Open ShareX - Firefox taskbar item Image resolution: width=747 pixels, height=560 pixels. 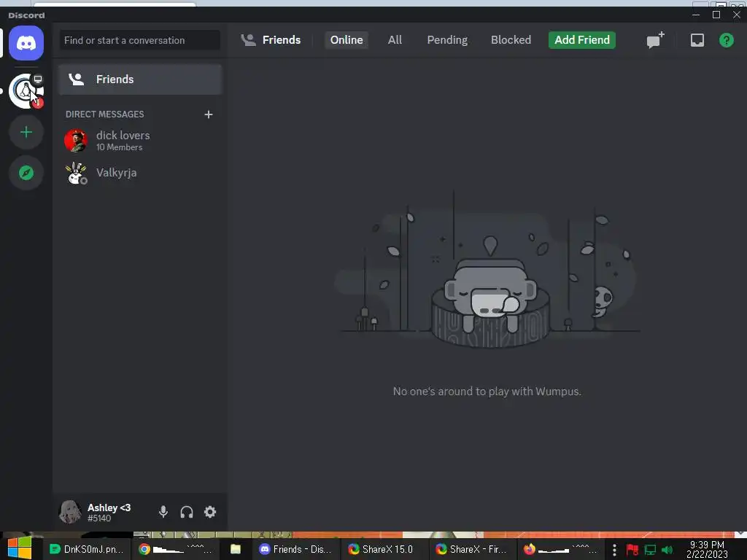472,549
